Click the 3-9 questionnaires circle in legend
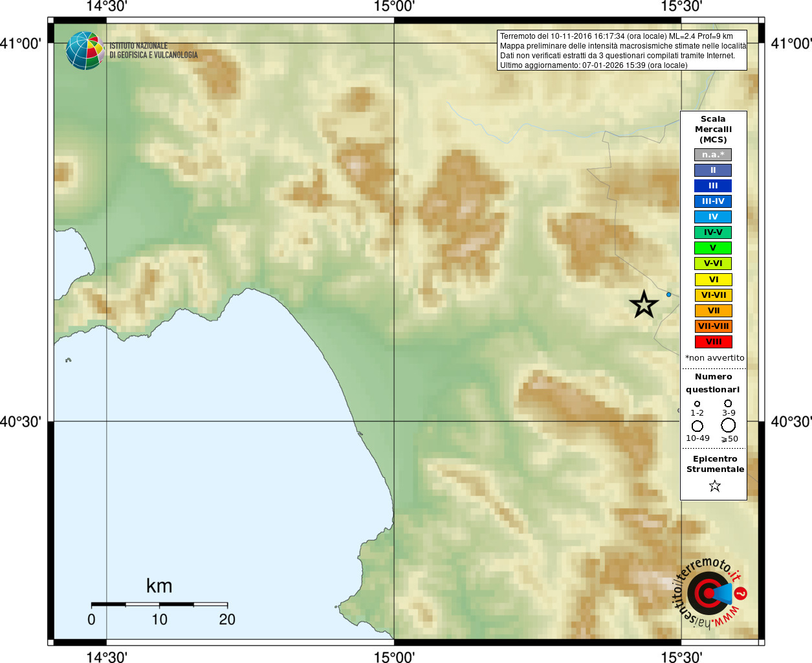Screen dimensions: 812x663 [x=729, y=403]
